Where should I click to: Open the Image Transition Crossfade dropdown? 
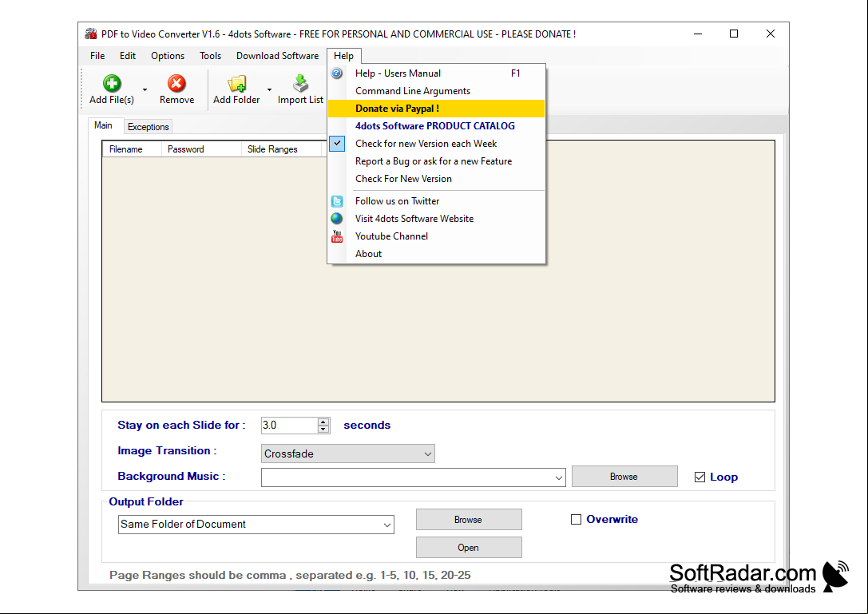click(347, 454)
